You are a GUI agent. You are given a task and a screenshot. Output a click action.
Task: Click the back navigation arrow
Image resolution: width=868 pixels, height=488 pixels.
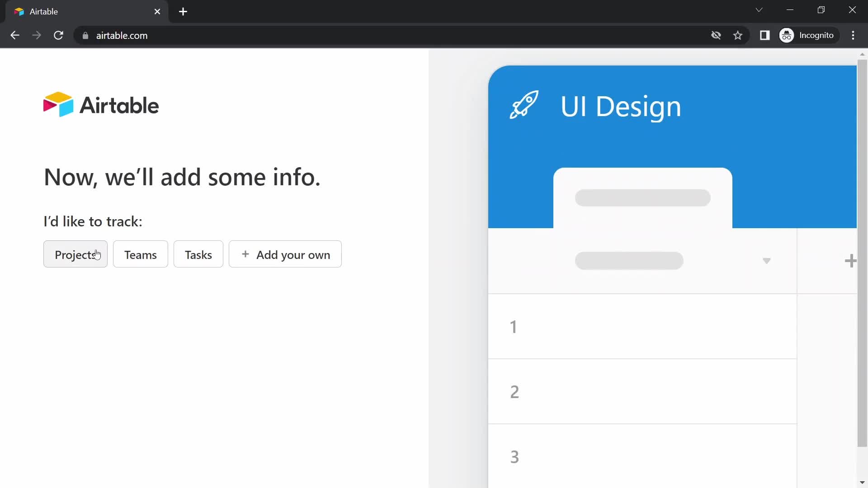(x=14, y=35)
